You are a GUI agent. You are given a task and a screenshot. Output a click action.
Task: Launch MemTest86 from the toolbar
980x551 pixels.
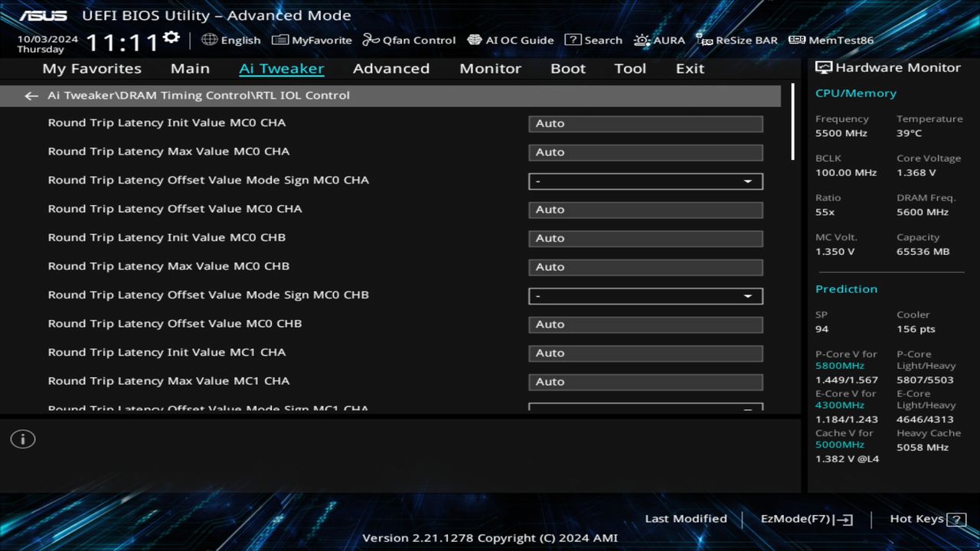click(x=830, y=40)
